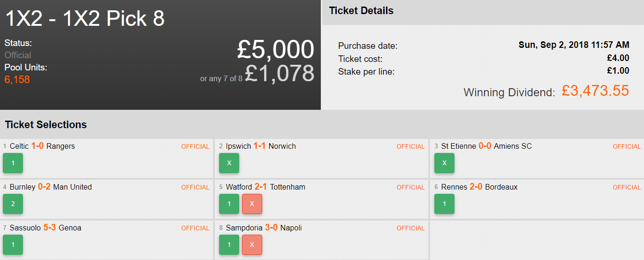Click the 6,158 pool units value
Image resolution: width=644 pixels, height=260 pixels.
(x=17, y=80)
